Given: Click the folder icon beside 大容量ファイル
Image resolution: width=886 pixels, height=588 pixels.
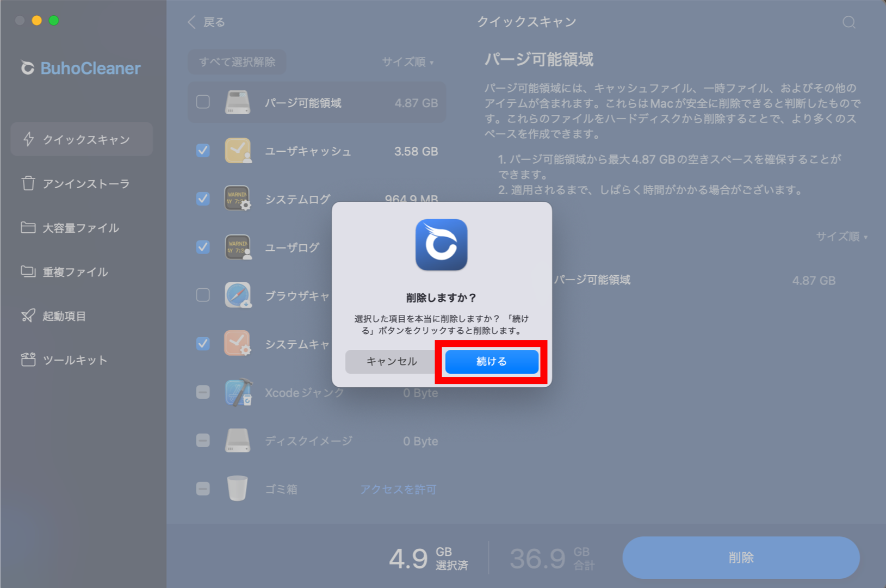Looking at the screenshot, I should coord(28,227).
